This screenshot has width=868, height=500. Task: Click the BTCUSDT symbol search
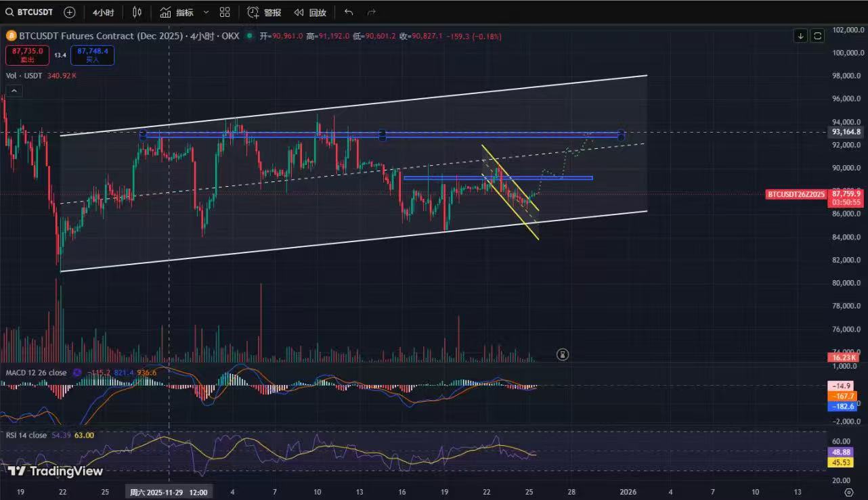point(31,12)
